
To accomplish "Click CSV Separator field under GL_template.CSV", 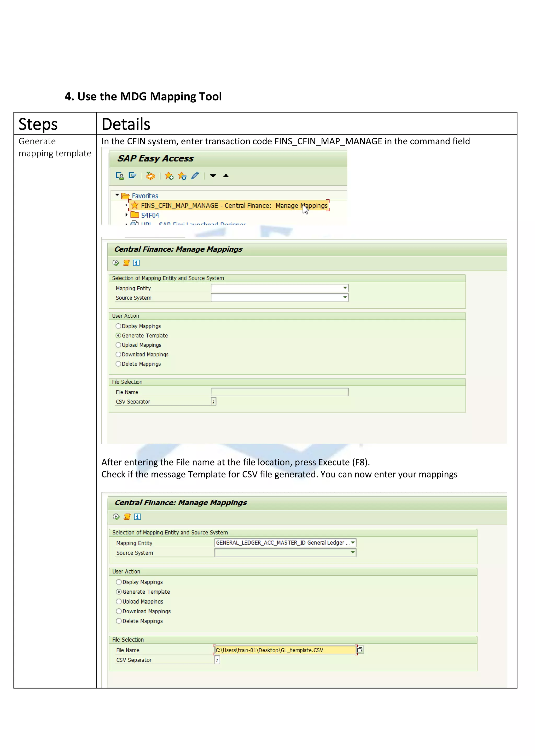I will (x=217, y=660).
